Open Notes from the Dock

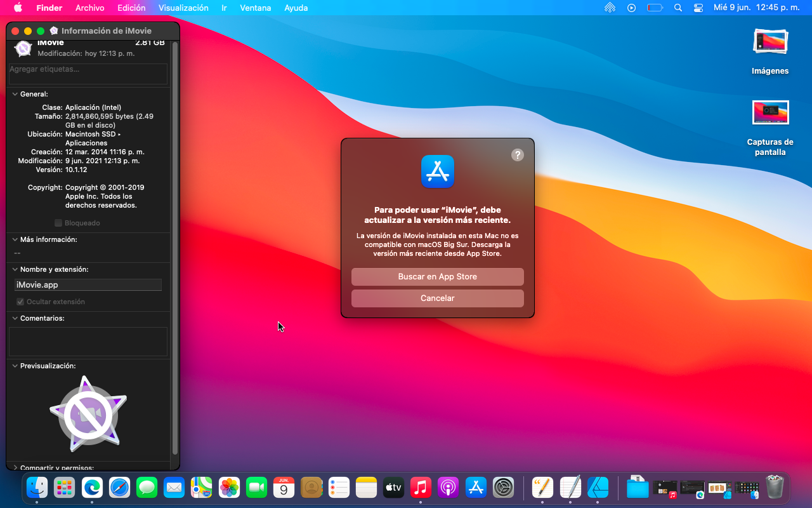[x=366, y=488]
